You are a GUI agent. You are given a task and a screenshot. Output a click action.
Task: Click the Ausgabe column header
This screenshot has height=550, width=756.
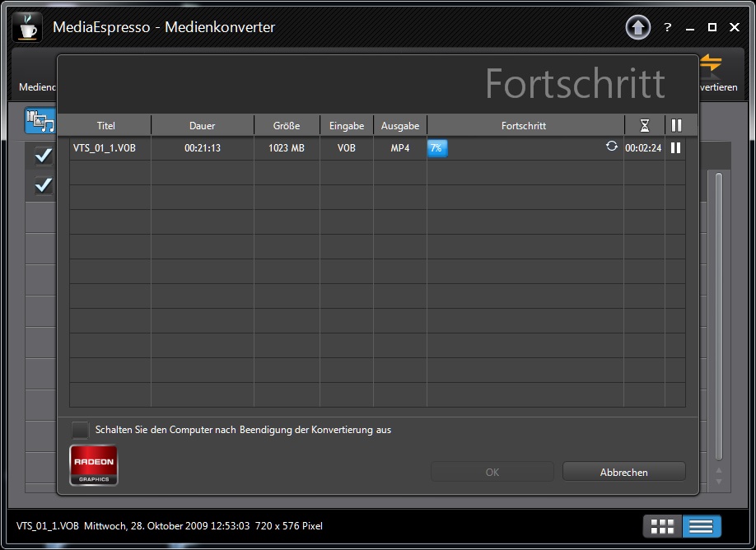tap(400, 126)
